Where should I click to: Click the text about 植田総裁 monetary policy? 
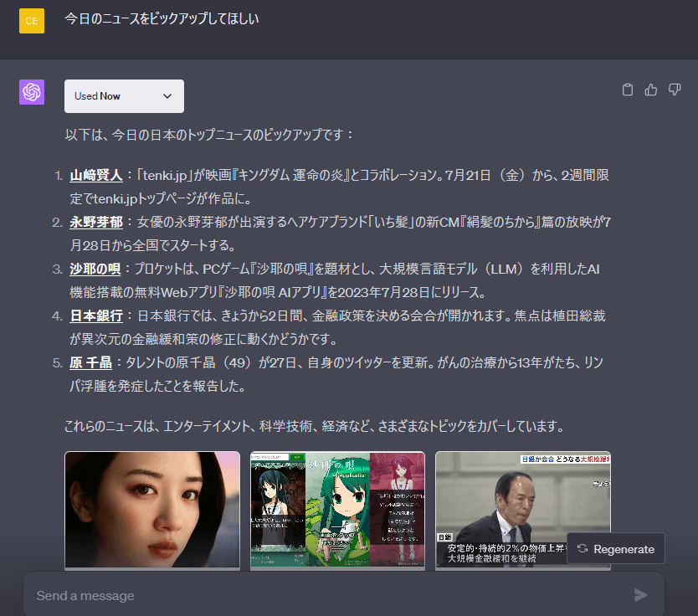tap(337, 327)
